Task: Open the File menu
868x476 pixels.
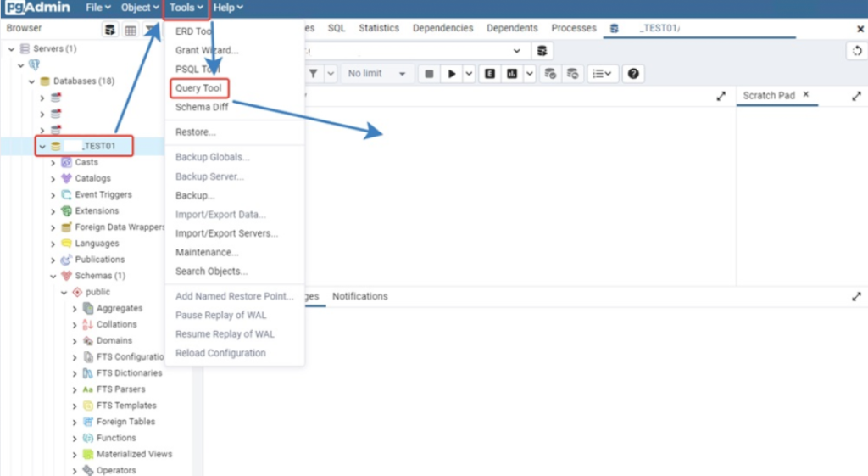Action: (98, 8)
